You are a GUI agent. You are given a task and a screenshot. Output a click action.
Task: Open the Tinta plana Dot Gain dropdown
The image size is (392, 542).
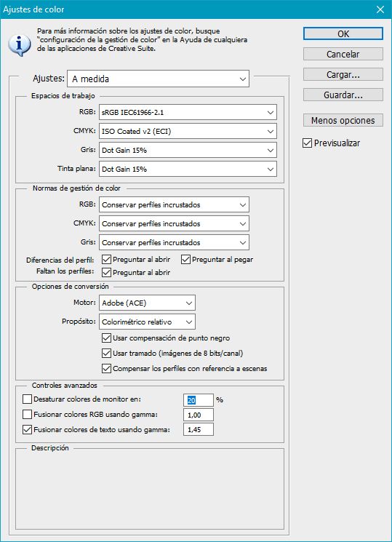click(x=188, y=169)
